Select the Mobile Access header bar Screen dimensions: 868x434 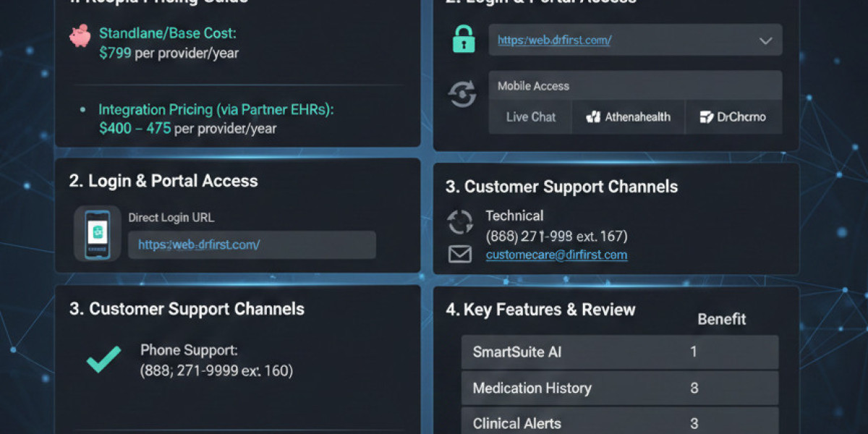pyautogui.click(x=635, y=86)
